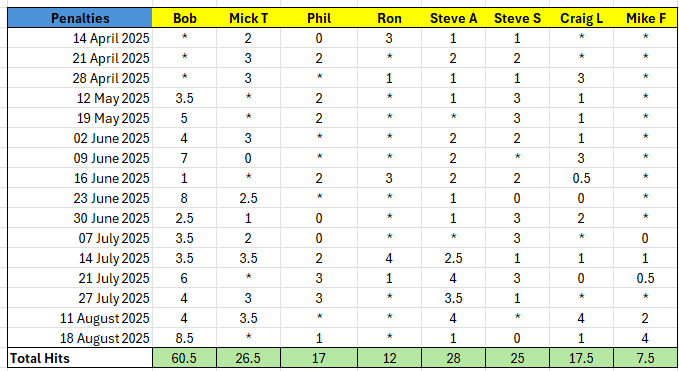Viewport: 679px width, 371px height.
Task: Click Bob's total of 60.5
Action: coord(184,358)
